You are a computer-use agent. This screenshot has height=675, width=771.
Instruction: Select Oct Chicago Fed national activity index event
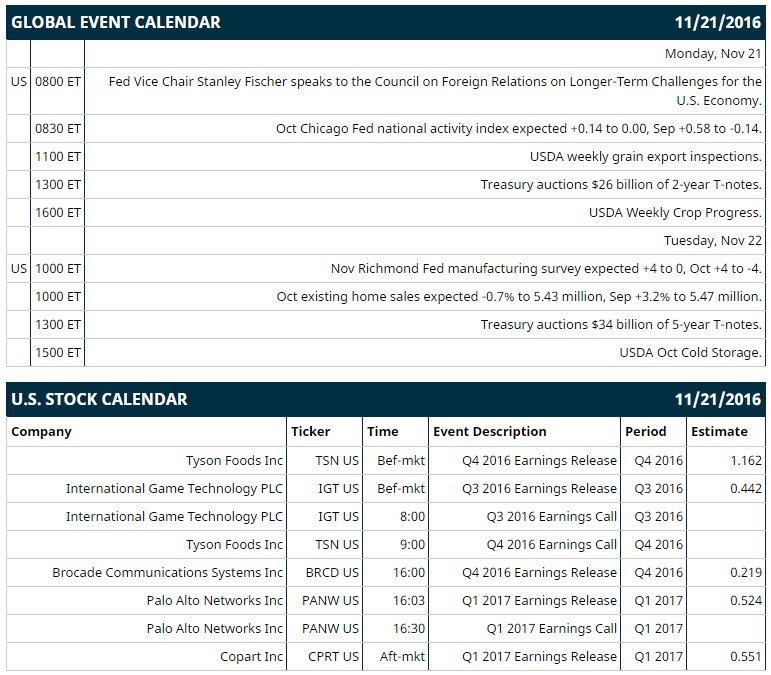click(519, 129)
